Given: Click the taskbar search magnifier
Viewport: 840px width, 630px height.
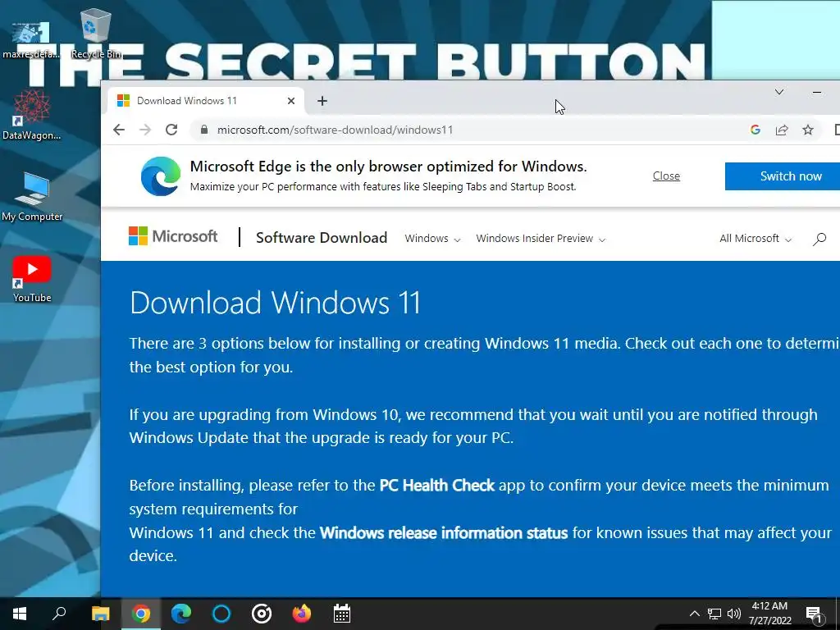Looking at the screenshot, I should click(59, 614).
